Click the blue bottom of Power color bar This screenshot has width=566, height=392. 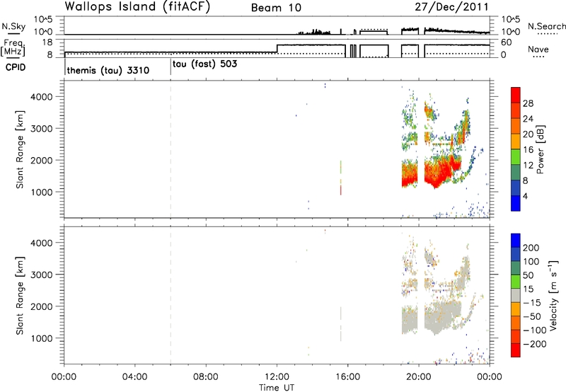click(x=516, y=203)
